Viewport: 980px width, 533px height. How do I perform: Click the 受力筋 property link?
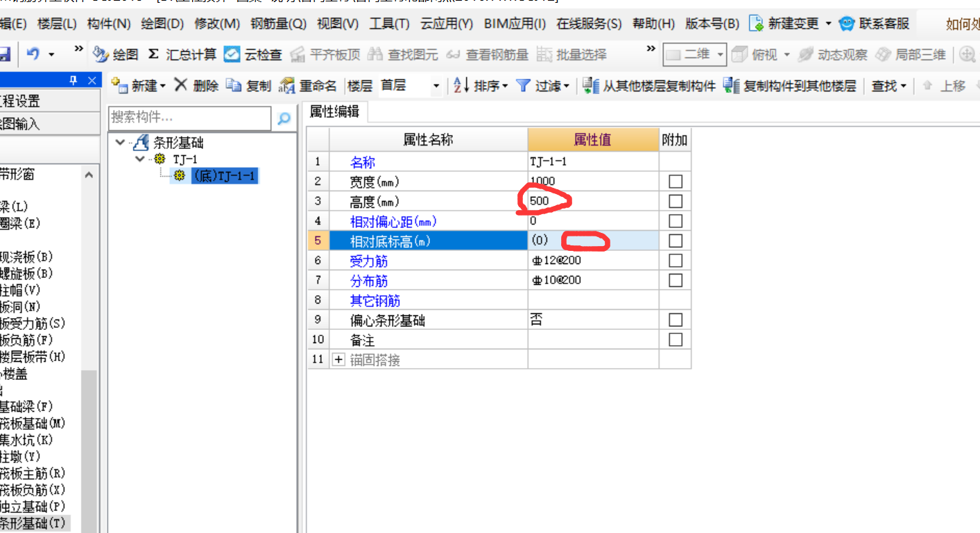(x=368, y=261)
